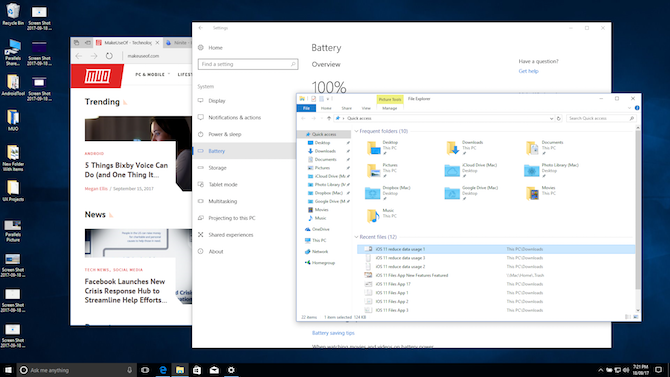Select the MakeUseOf browser tab
This screenshot has height=377, width=670.
click(128, 43)
